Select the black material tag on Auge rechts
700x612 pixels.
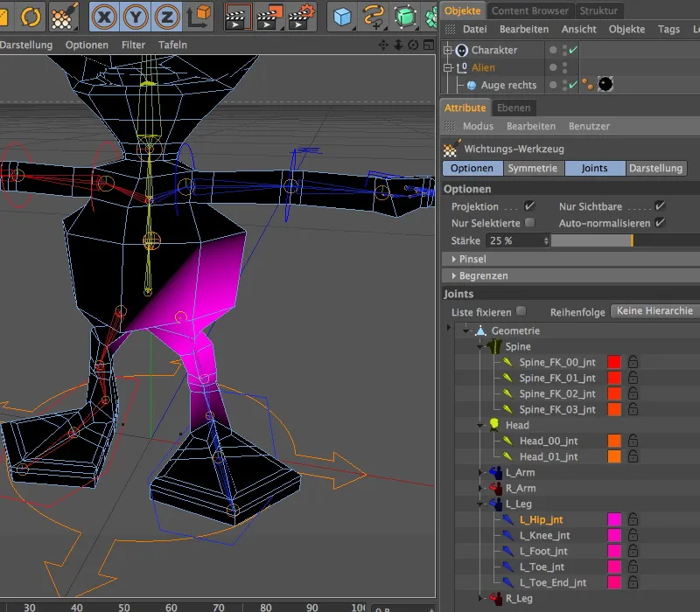605,84
